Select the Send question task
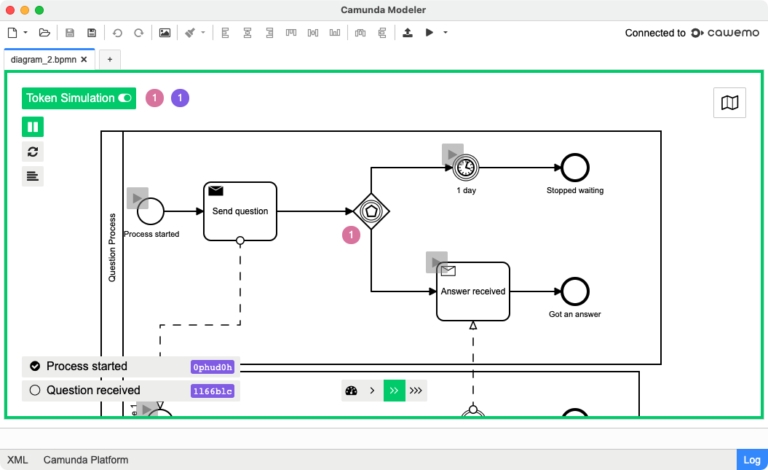The image size is (768, 470). click(x=240, y=211)
